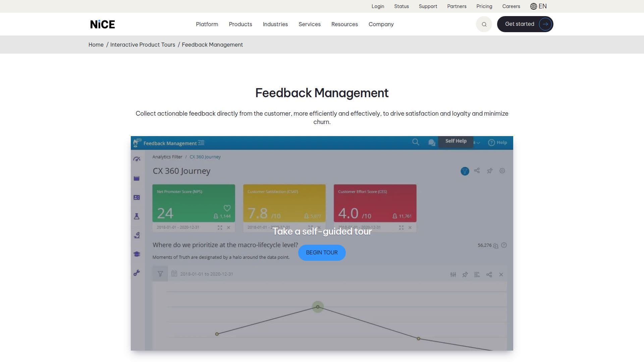
Task: Click the help icon beside 56,276
Action: point(504,245)
